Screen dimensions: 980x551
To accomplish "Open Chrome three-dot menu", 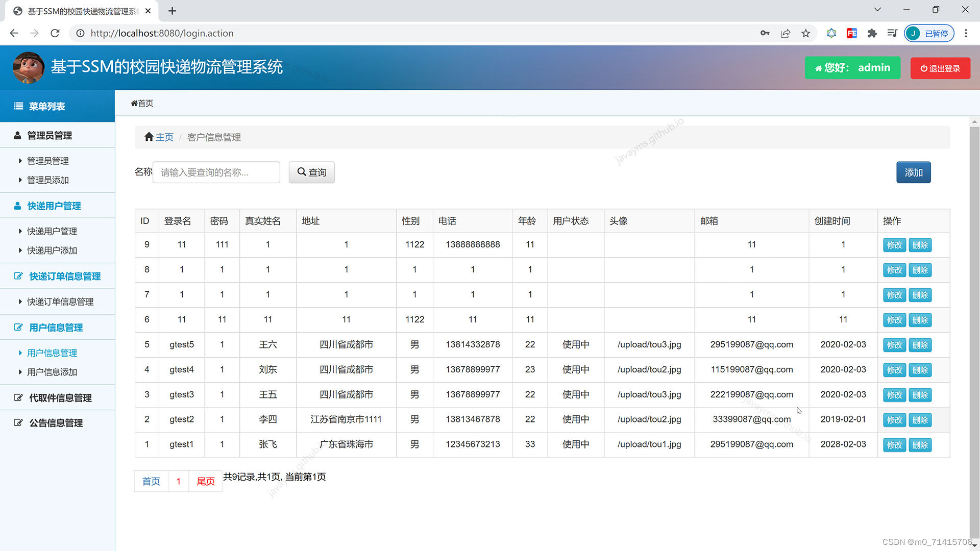I will coord(966,33).
